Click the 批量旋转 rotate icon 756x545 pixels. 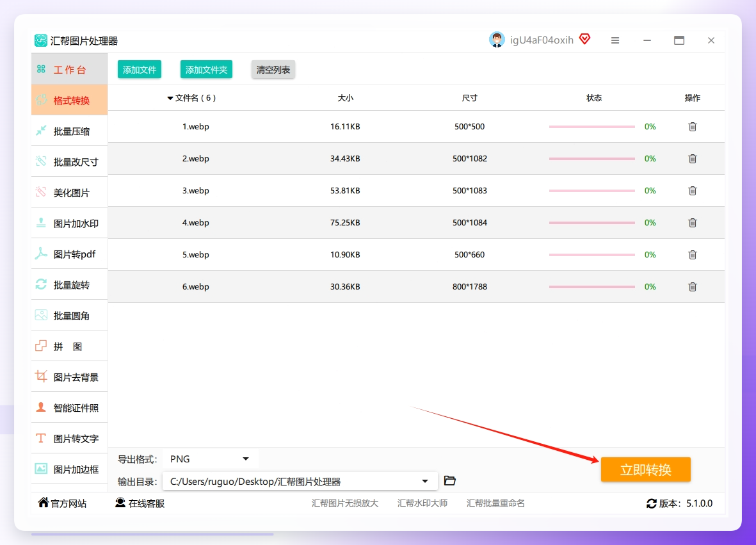coord(41,284)
